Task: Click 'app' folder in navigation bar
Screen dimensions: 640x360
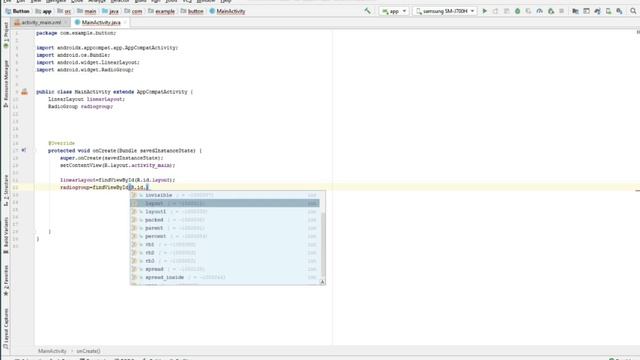Action: click(x=43, y=11)
